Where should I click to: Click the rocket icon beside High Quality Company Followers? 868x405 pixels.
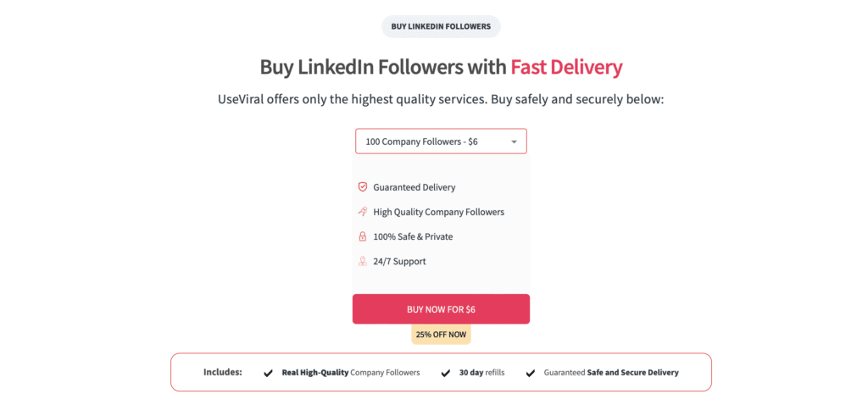tap(363, 212)
